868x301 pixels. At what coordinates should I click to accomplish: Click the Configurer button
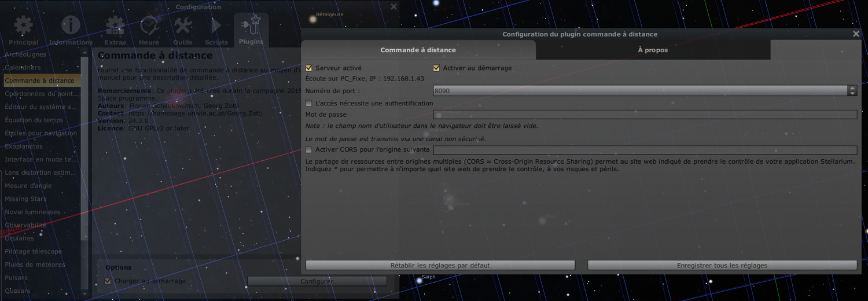click(317, 281)
